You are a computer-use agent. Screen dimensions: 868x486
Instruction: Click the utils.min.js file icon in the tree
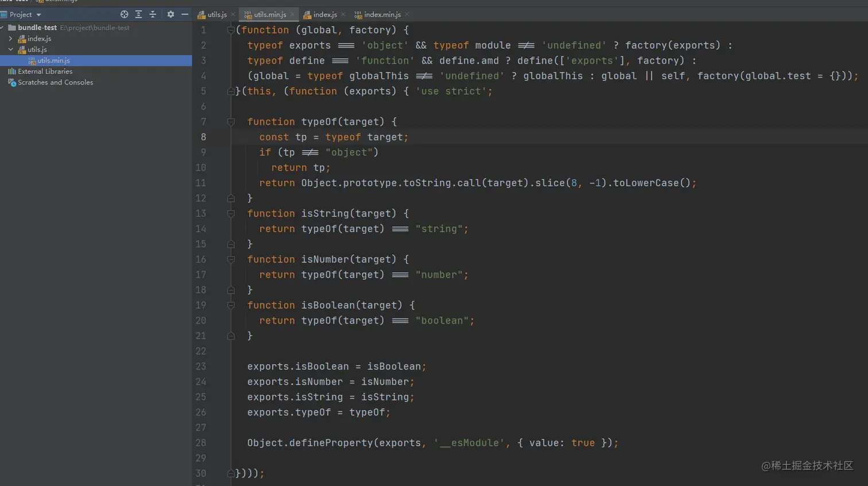click(32, 60)
